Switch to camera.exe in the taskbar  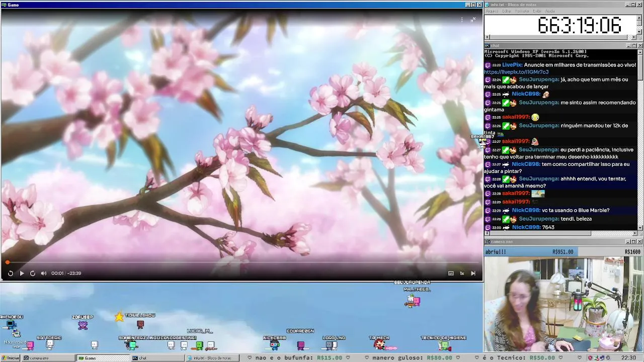[x=48, y=358]
